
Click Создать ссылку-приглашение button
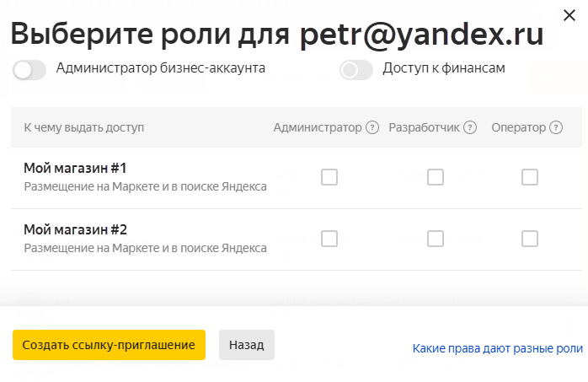(x=109, y=345)
